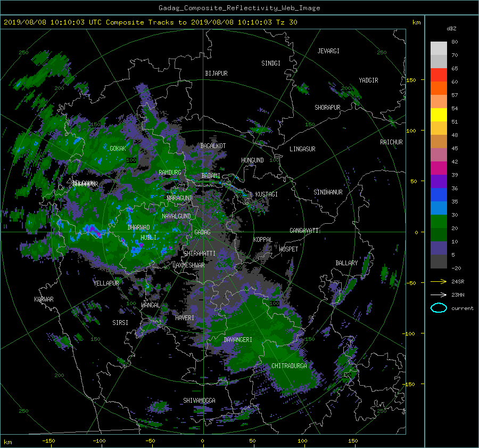Click the HANGAL label

[x=151, y=305]
